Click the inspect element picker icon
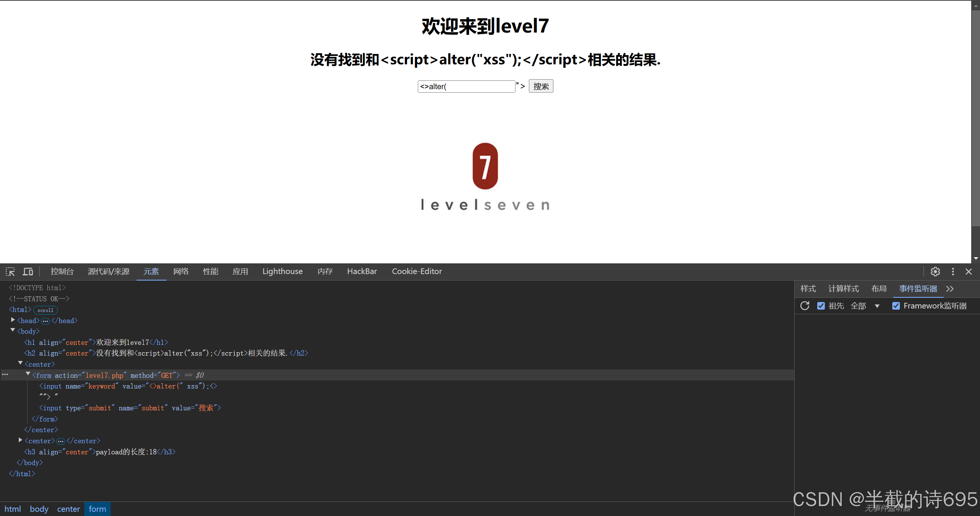Screen dimensions: 980x516 [x=10, y=272]
